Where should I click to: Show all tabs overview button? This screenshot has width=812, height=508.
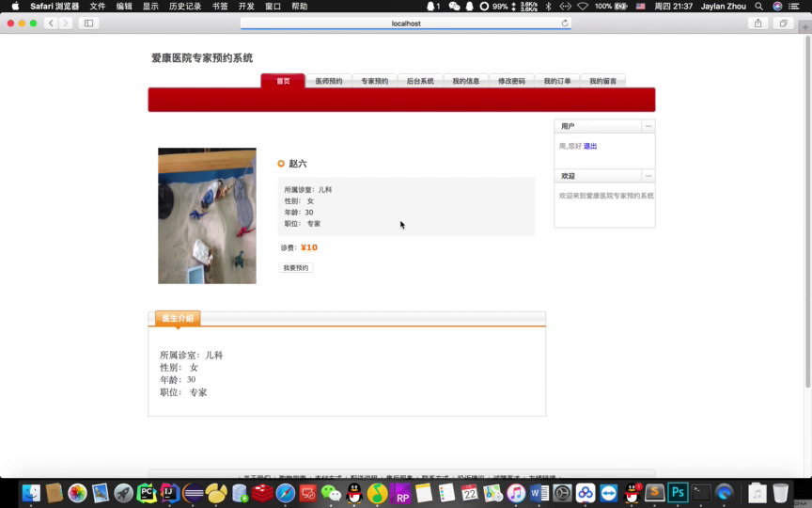pyautogui.click(x=783, y=24)
